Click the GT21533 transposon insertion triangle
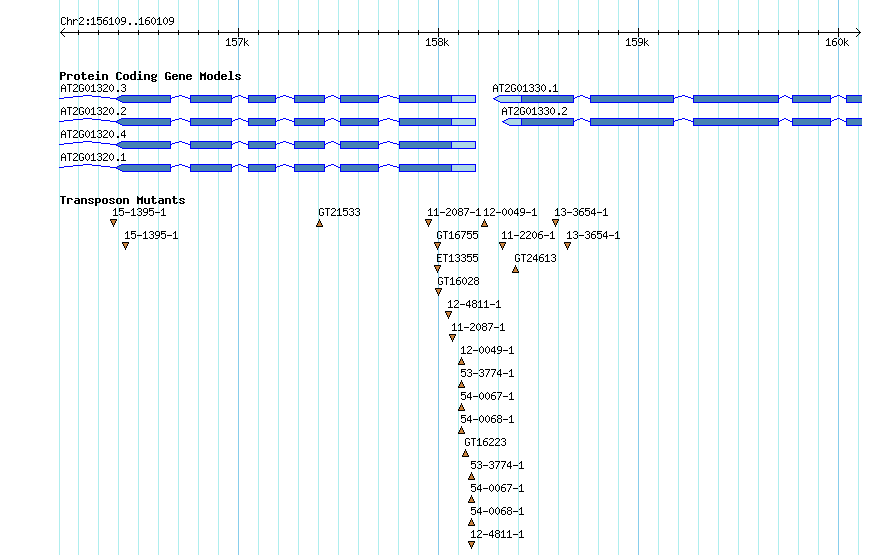 [x=320, y=224]
